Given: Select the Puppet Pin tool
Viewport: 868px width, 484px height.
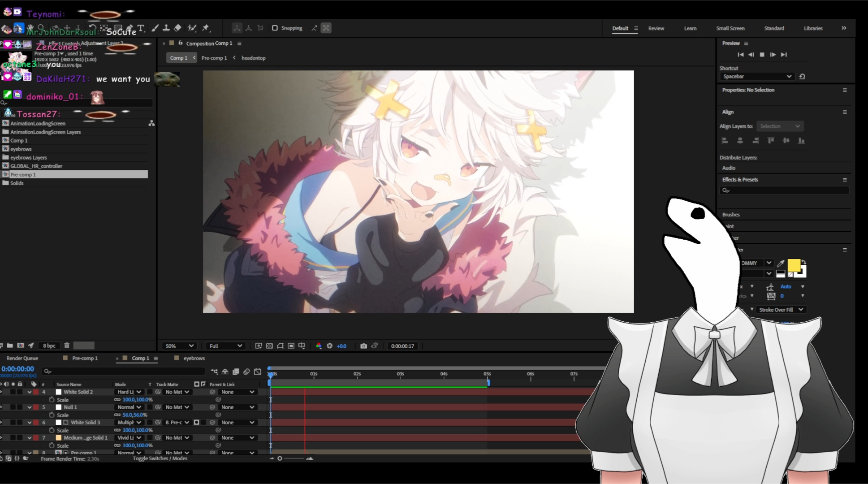Looking at the screenshot, I should pyautogui.click(x=206, y=28).
